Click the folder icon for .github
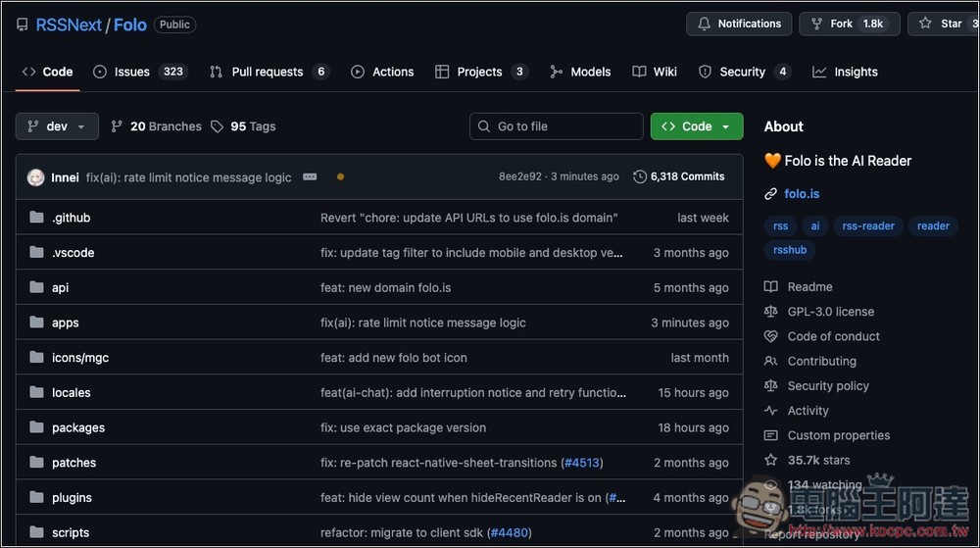Image resolution: width=980 pixels, height=548 pixels. point(37,218)
